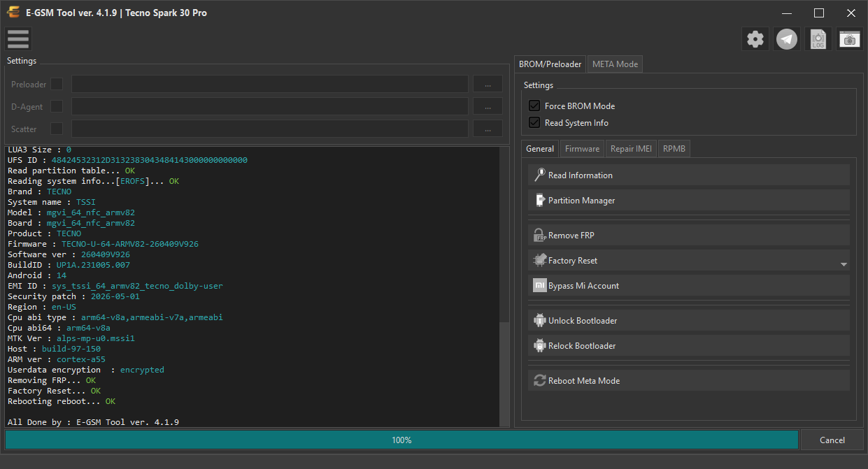Viewport: 868px width, 469px height.
Task: Click the Android icon on Unlock Bootloader
Action: 539,321
